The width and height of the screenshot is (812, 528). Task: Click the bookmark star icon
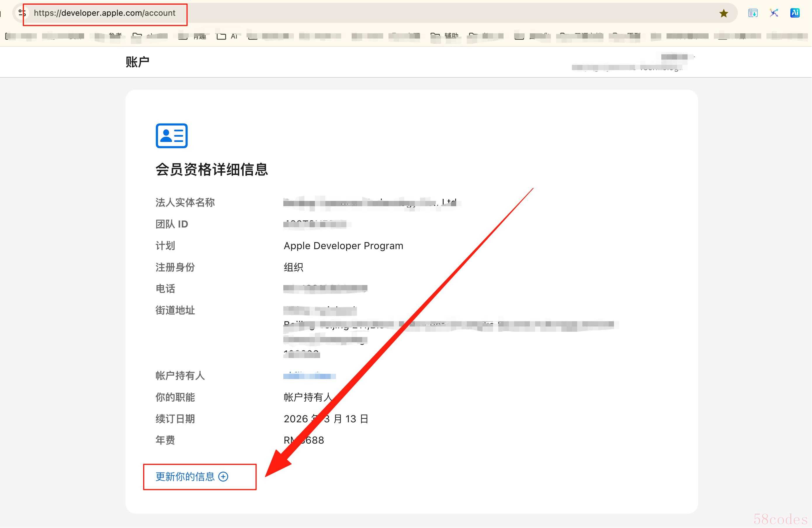[x=723, y=13]
